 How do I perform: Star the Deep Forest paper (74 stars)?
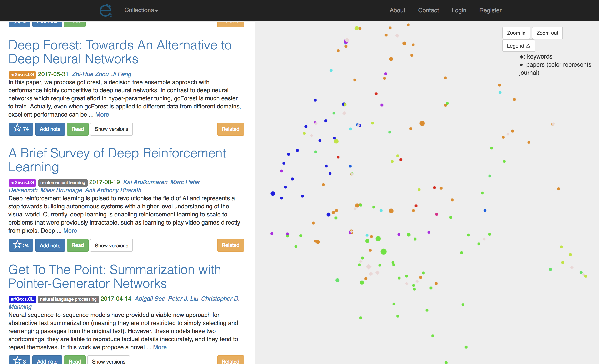click(21, 129)
